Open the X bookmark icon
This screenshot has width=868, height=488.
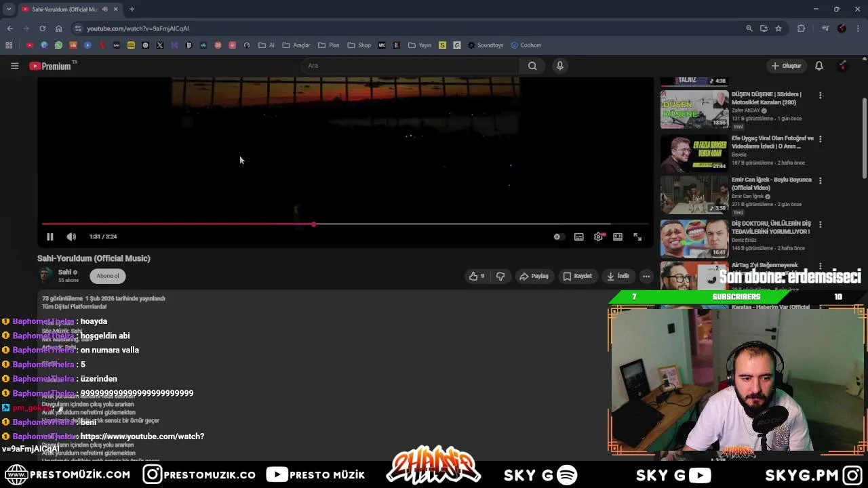click(x=160, y=45)
